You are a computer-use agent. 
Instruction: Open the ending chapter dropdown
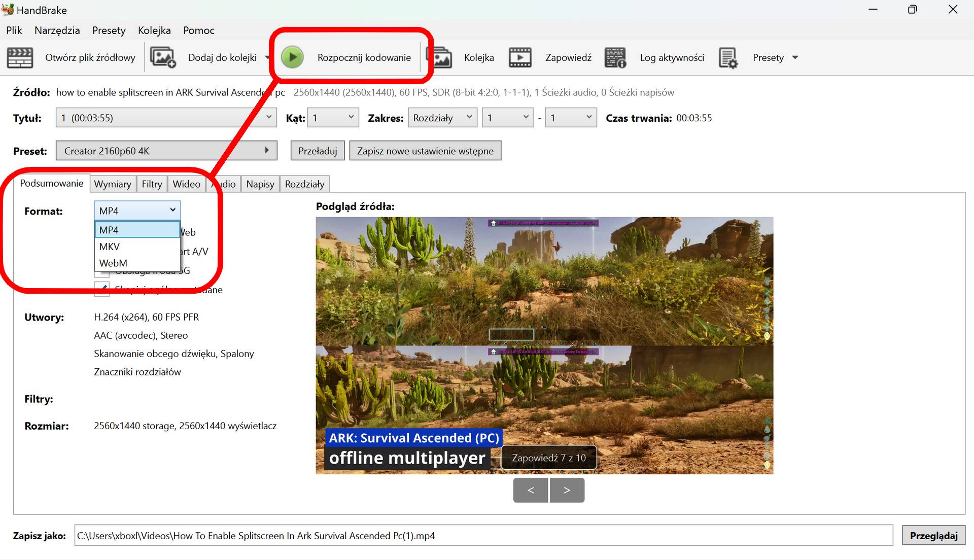[571, 118]
